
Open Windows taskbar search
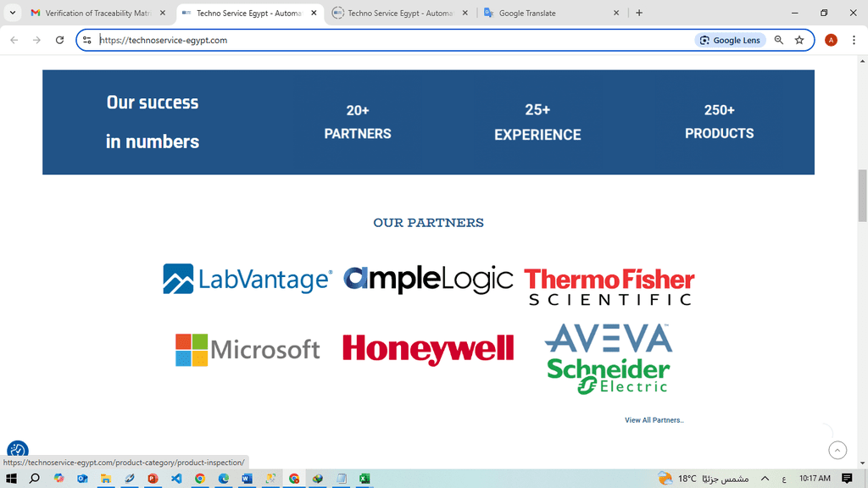coord(34,479)
